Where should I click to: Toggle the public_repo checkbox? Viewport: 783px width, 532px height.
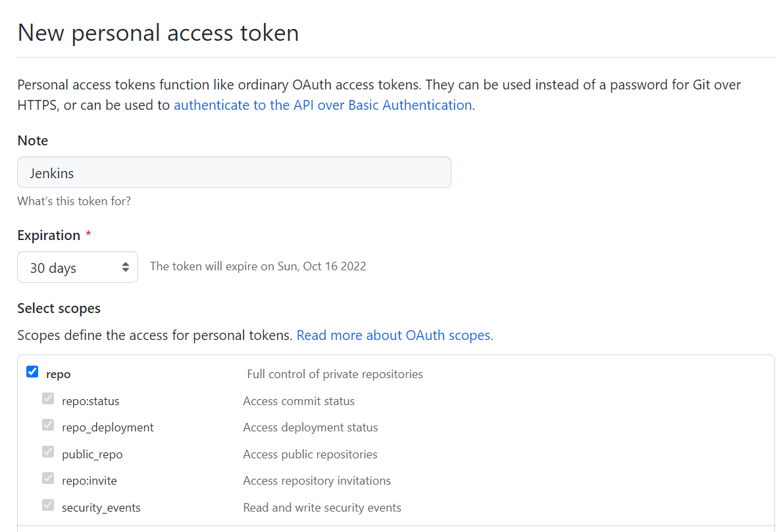point(48,452)
